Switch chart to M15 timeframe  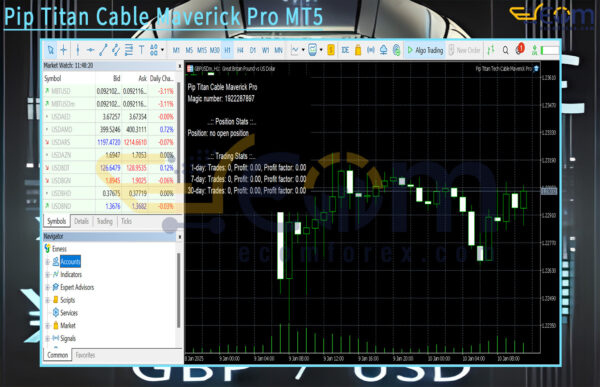202,50
